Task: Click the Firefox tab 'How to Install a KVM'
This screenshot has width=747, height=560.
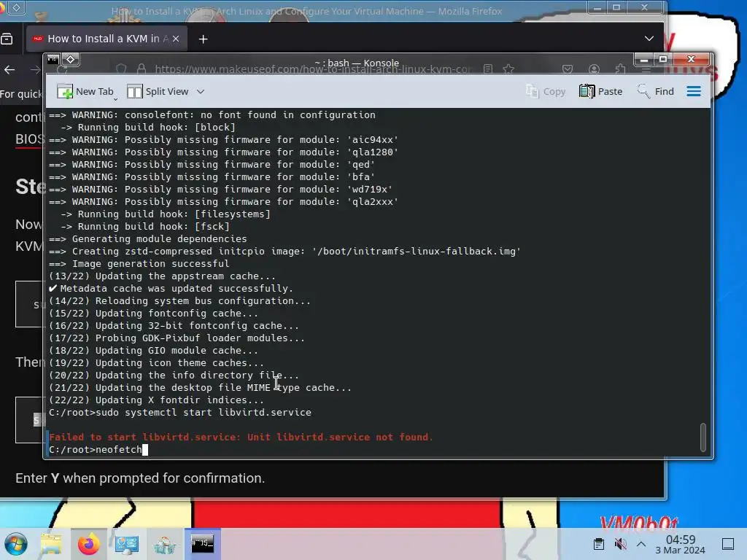Action: (107, 39)
